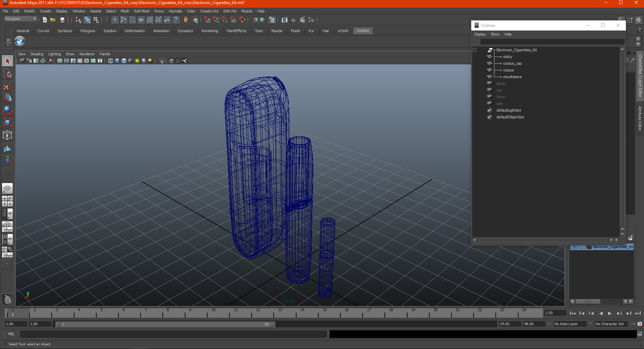Open the Outliner Display menu
Screen dimensions: 644x349
[x=480, y=34]
